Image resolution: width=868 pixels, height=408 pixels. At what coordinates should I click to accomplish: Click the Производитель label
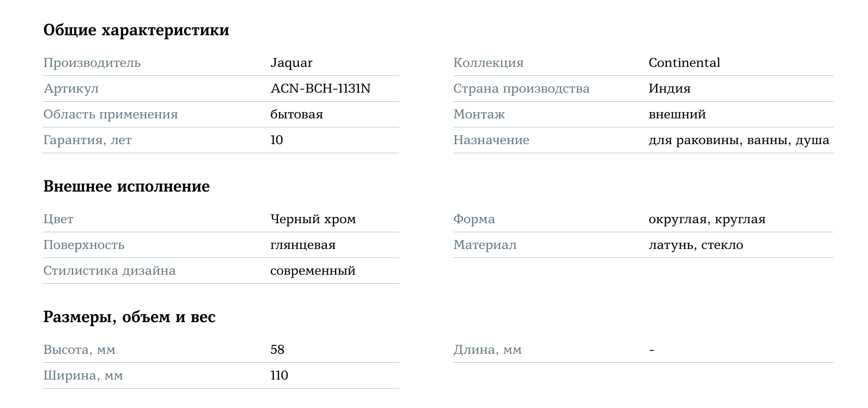[x=92, y=63]
